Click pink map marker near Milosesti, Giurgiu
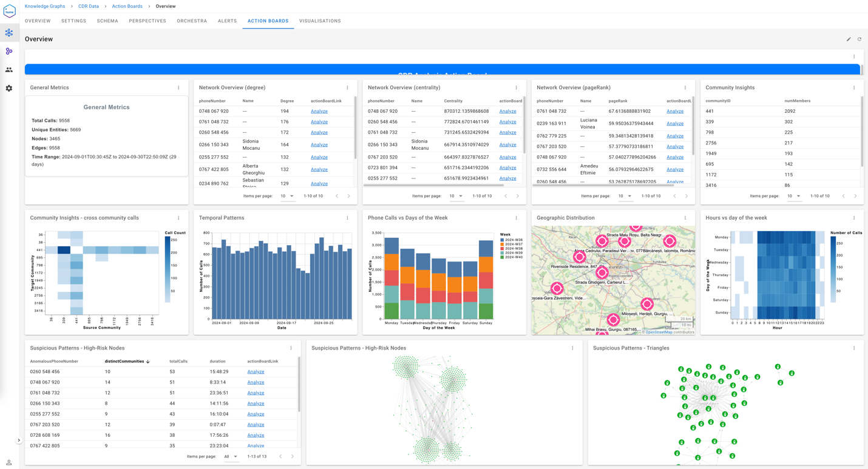 click(x=647, y=303)
